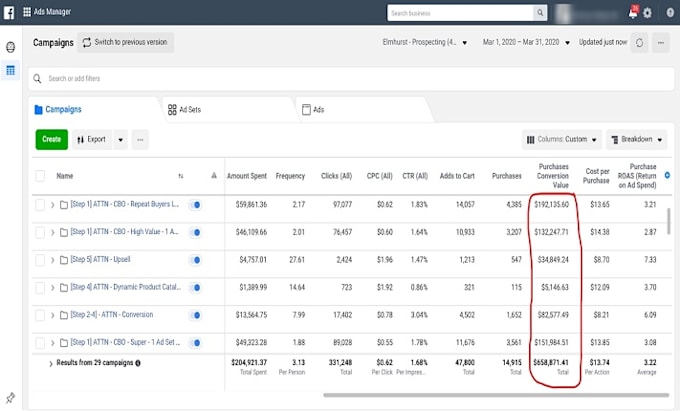Image resolution: width=680 pixels, height=411 pixels.
Task: Open the [Step 1] ATTN - CBO - Repeat Buyers campaign link
Action: [x=124, y=204]
